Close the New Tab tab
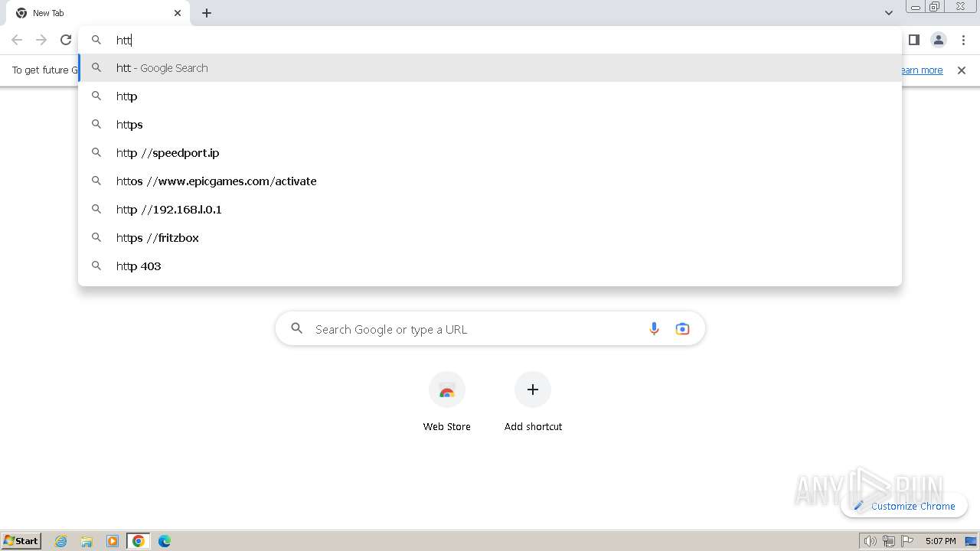Viewport: 980px width, 551px height. [x=178, y=13]
